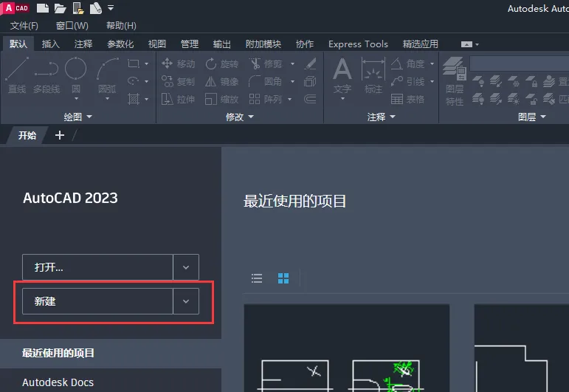The height and width of the screenshot is (392, 569).
Task: Expand the 修改 panel
Action: [x=240, y=117]
